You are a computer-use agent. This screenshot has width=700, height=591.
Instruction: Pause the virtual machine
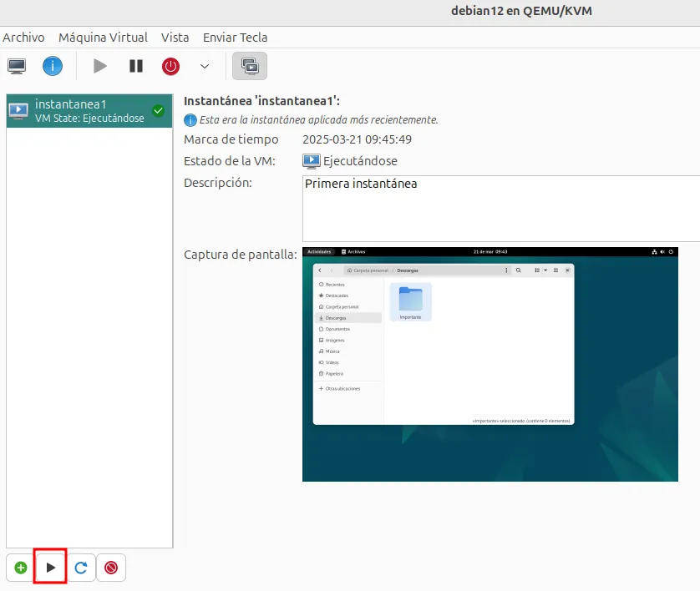pyautogui.click(x=136, y=66)
